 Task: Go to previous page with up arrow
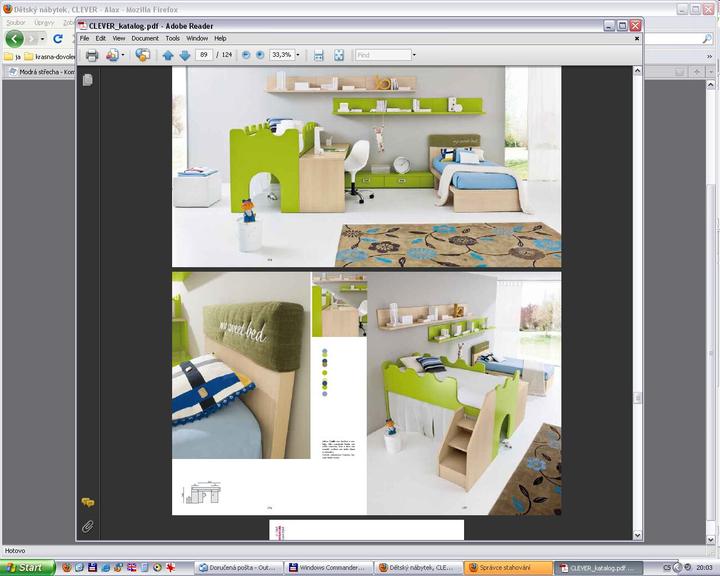[x=168, y=55]
